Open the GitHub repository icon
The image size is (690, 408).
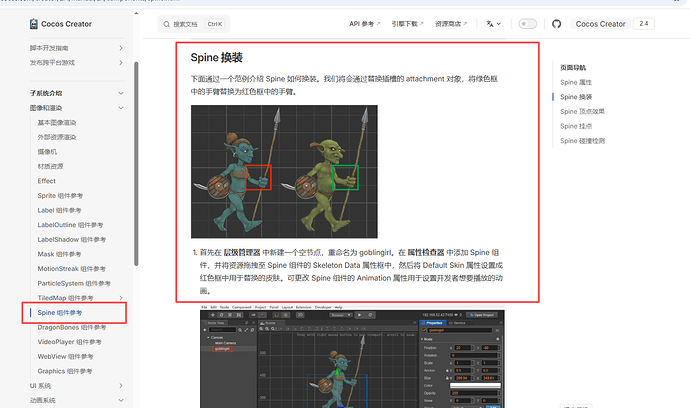[557, 24]
